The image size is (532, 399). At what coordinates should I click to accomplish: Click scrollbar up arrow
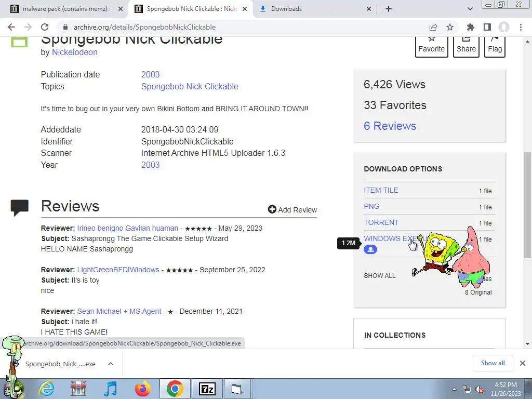pos(527,42)
